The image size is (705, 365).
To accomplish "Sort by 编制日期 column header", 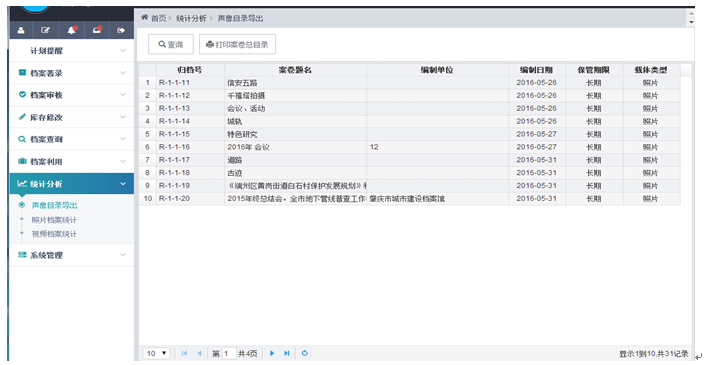I will 536,70.
